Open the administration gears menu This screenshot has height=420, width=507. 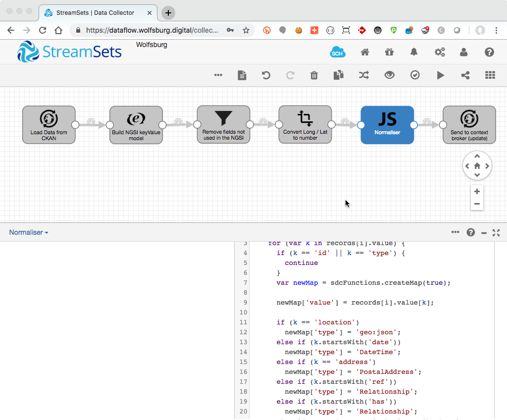[439, 52]
